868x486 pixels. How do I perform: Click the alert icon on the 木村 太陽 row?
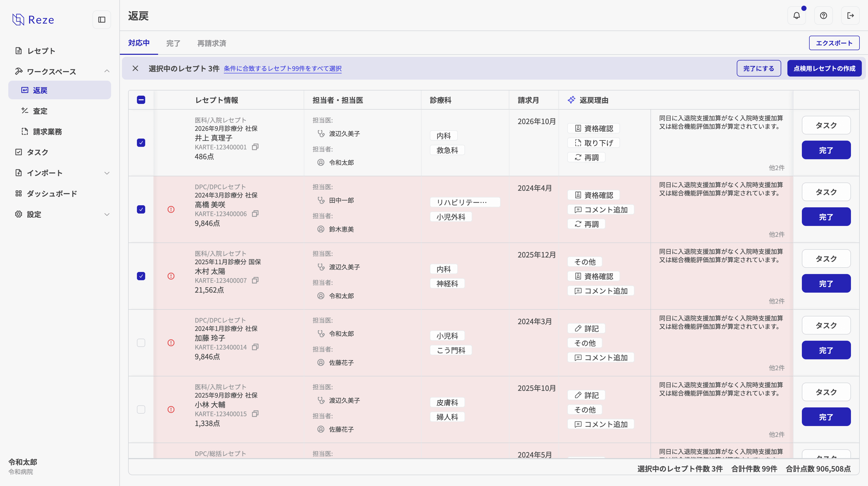tap(171, 276)
